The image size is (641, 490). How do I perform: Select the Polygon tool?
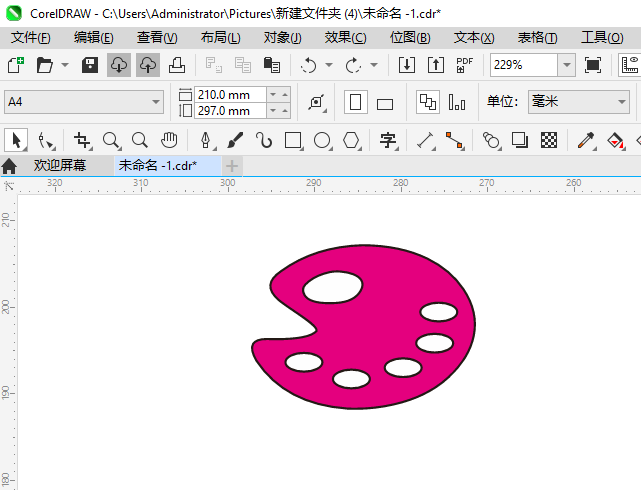pyautogui.click(x=351, y=140)
